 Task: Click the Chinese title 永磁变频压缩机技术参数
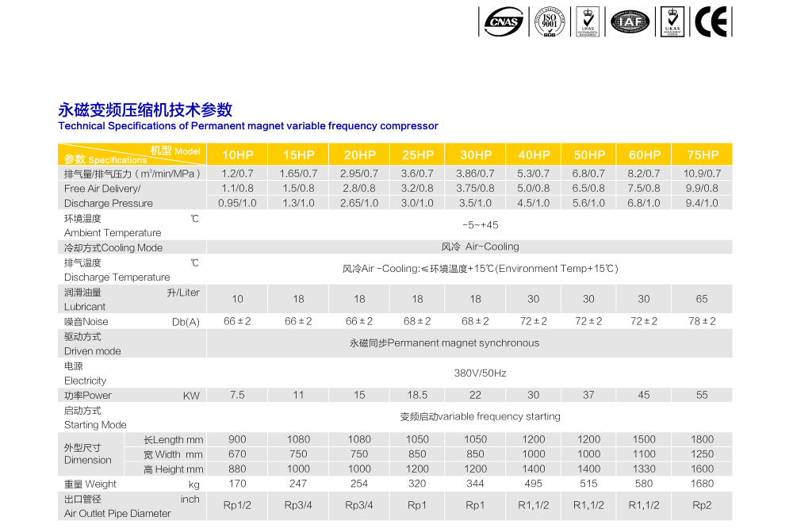[145, 110]
